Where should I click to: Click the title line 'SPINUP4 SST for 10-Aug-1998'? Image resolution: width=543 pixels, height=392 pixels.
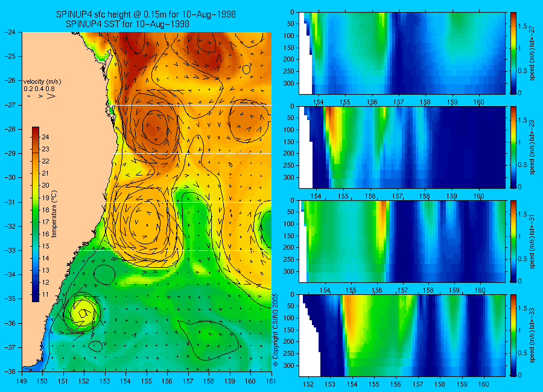click(x=127, y=24)
